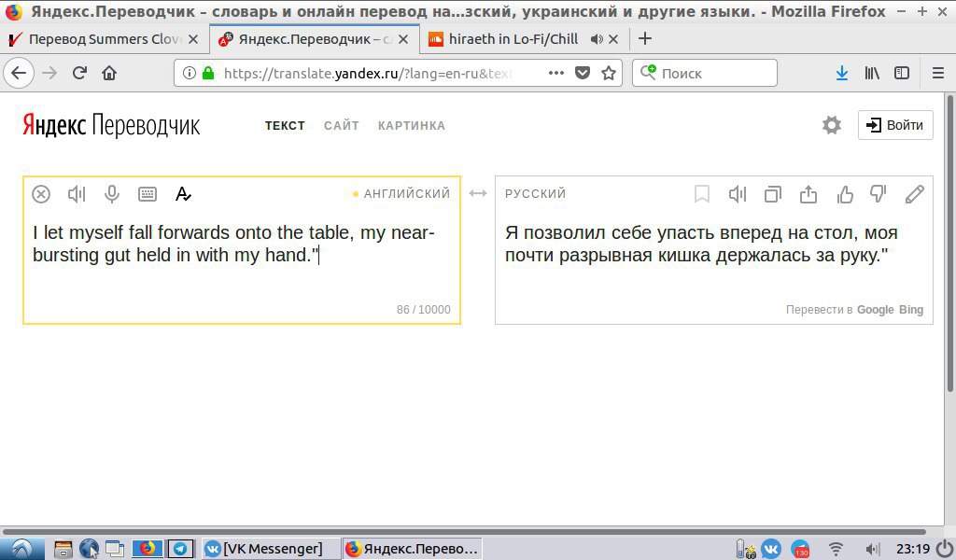This screenshot has width=956, height=560.
Task: Swap translation languages with the arrows
Action: [477, 194]
